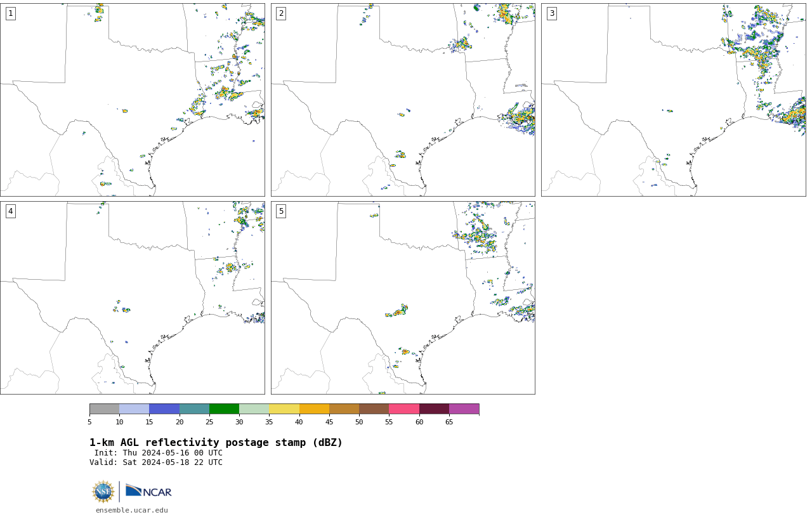Open ensemble member 4 postage stamp map

click(x=132, y=298)
